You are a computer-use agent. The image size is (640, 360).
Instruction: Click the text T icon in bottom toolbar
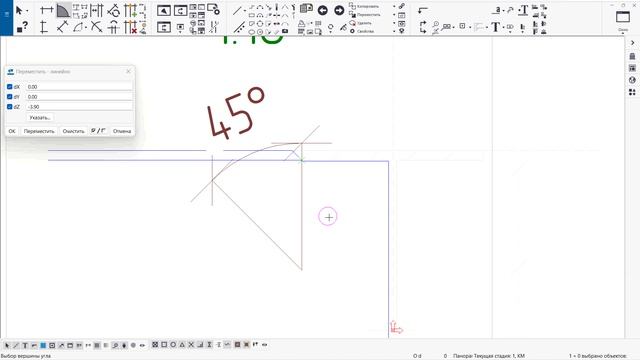tap(25, 345)
